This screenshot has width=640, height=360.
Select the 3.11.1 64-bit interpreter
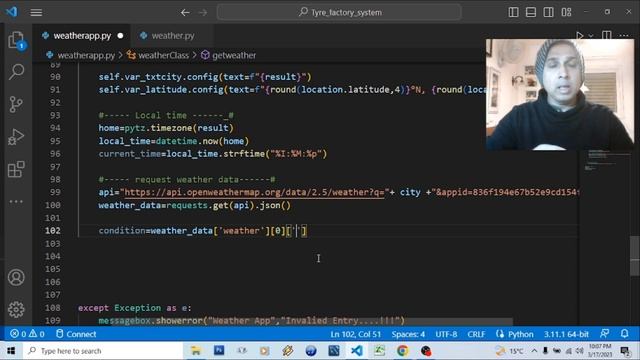[566, 334]
